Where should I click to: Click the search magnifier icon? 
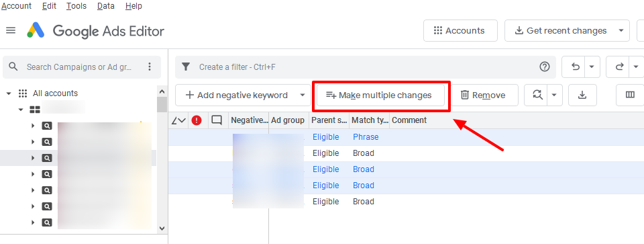click(x=13, y=67)
